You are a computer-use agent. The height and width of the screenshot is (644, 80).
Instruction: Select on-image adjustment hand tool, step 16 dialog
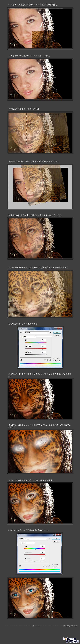pos(21,360)
